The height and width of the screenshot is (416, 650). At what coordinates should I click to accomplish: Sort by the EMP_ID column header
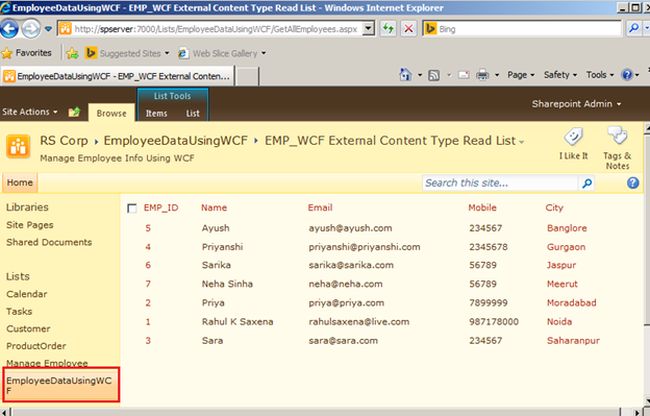coord(161,208)
